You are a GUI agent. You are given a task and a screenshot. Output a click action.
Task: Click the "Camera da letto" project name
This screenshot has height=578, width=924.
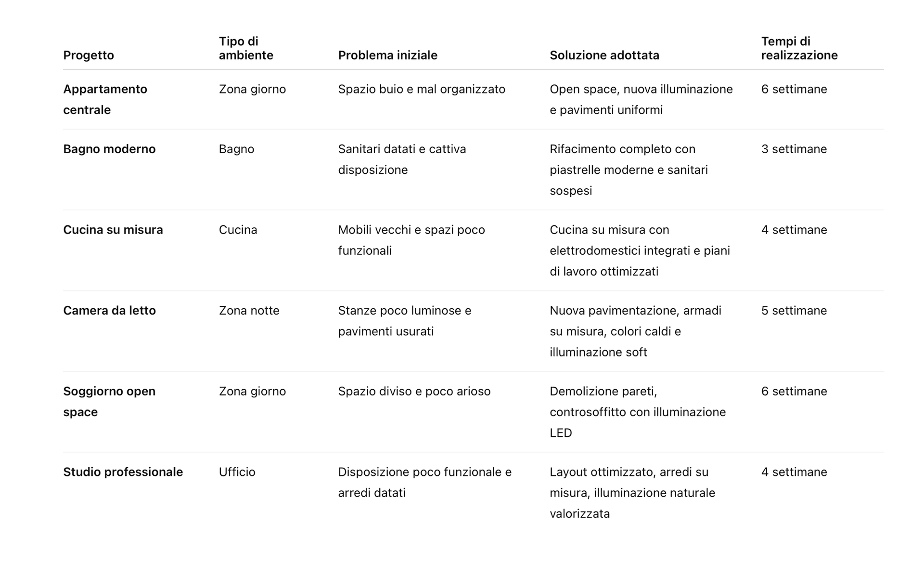pyautogui.click(x=109, y=311)
